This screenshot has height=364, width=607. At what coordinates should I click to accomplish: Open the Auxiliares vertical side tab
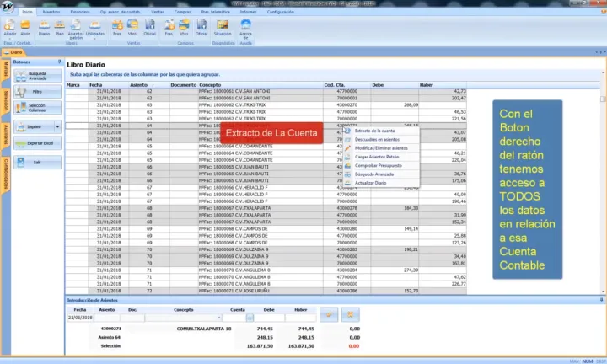tap(6, 135)
